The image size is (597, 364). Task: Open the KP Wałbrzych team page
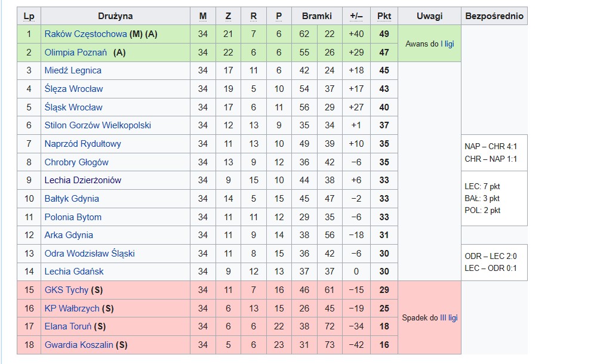click(72, 309)
